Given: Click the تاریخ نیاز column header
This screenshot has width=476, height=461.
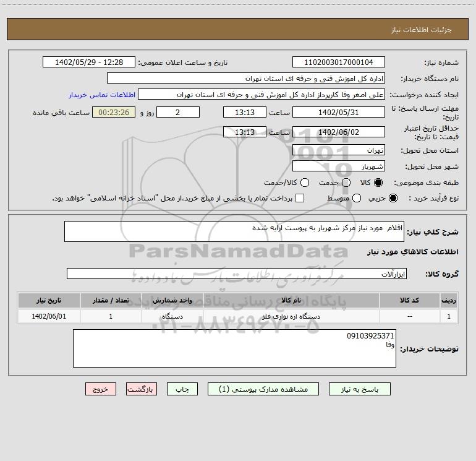Looking at the screenshot, I should pos(49,300).
